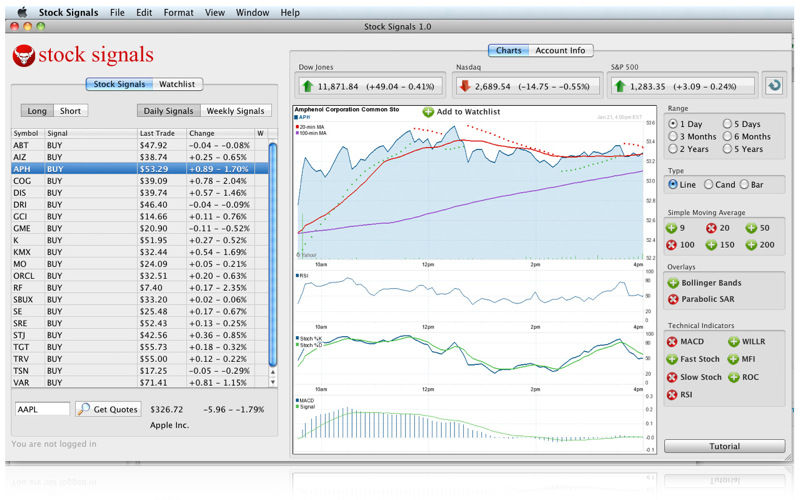Open the Help menu
Image resolution: width=800 pixels, height=500 pixels.
[x=290, y=12]
